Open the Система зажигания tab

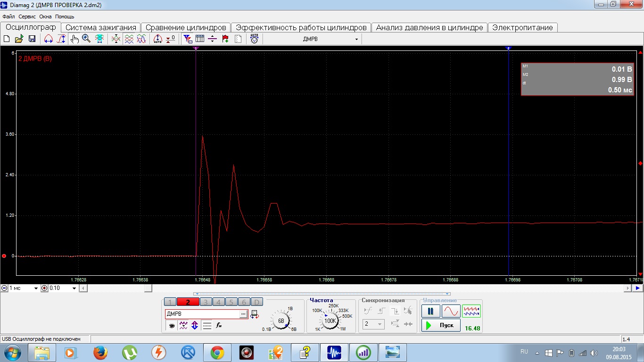(101, 27)
